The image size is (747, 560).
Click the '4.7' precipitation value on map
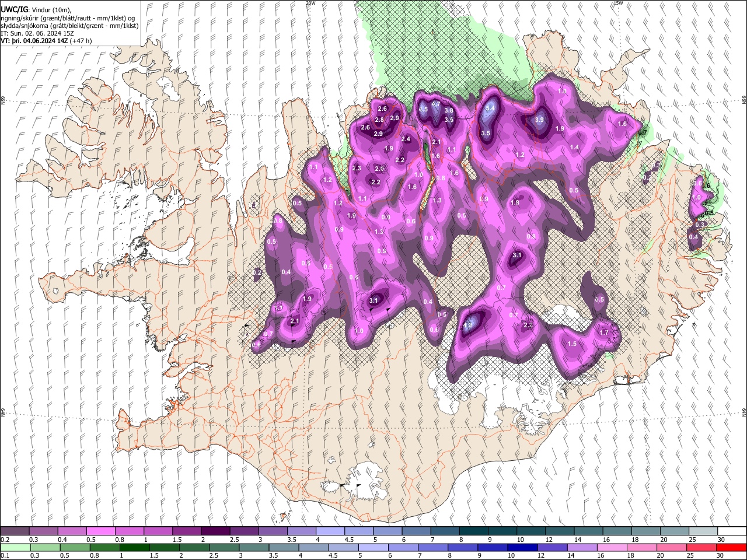tap(435, 104)
